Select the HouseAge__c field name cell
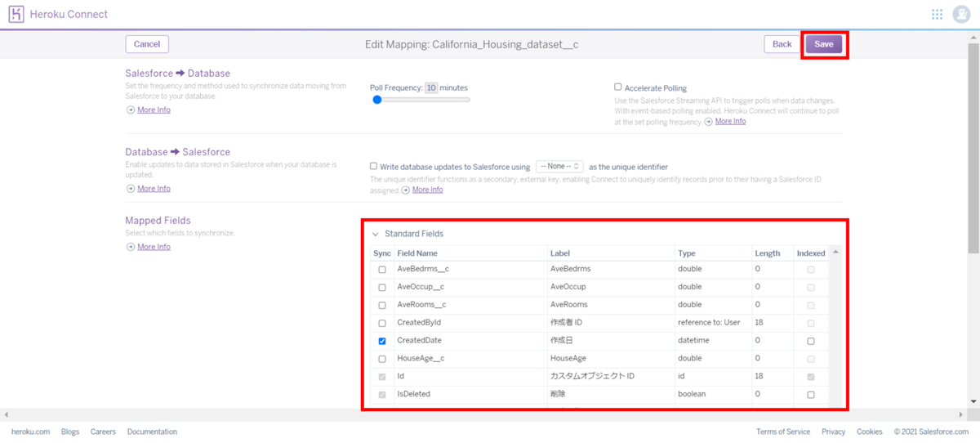The image size is (980, 443). tap(470, 358)
